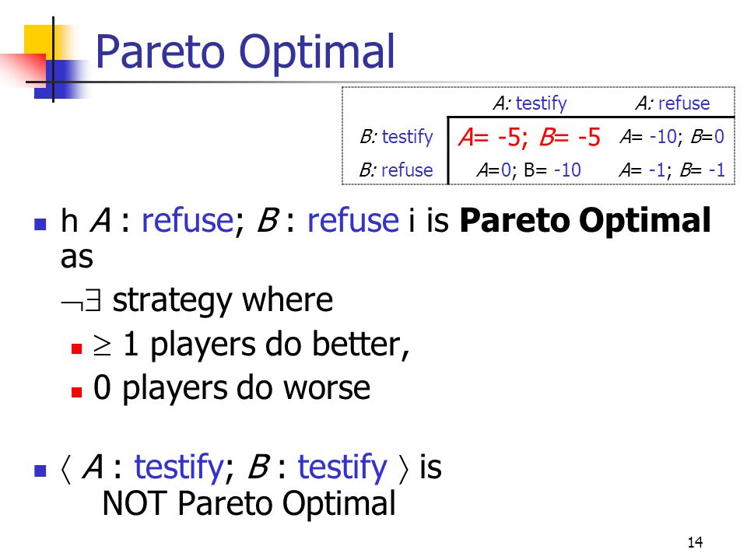Click red bullet beside players do better
Viewport: 747px width, 560px height.
76,349
